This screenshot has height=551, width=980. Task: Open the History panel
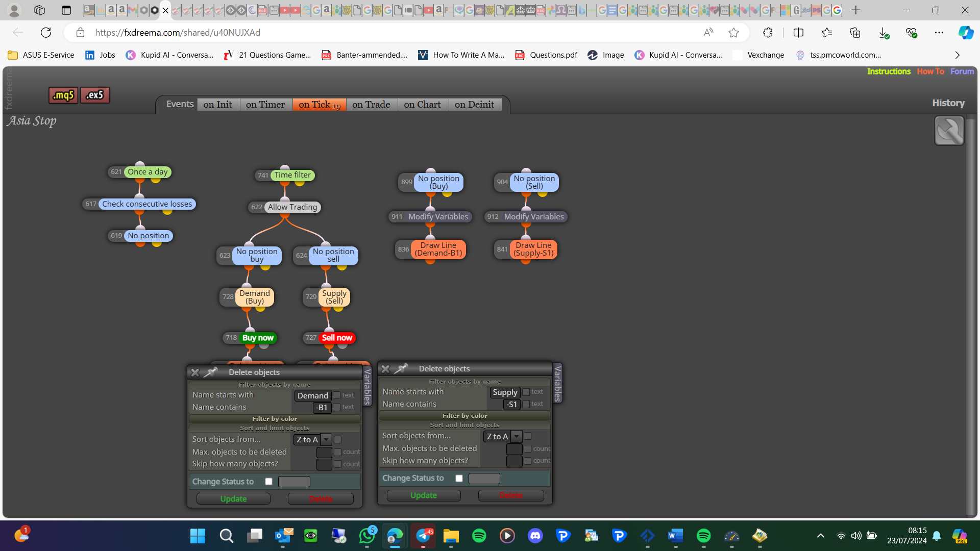(x=948, y=103)
